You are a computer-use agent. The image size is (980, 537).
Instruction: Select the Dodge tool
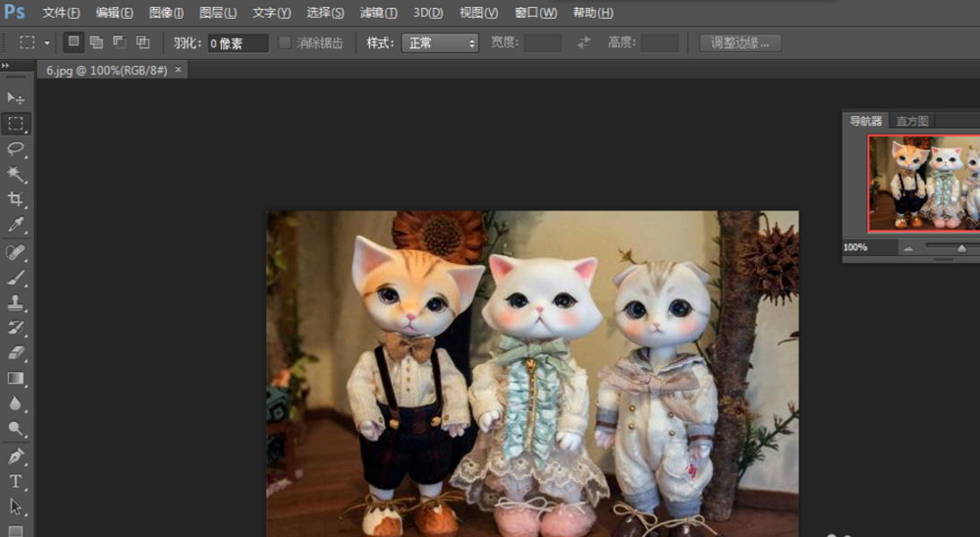coord(15,429)
